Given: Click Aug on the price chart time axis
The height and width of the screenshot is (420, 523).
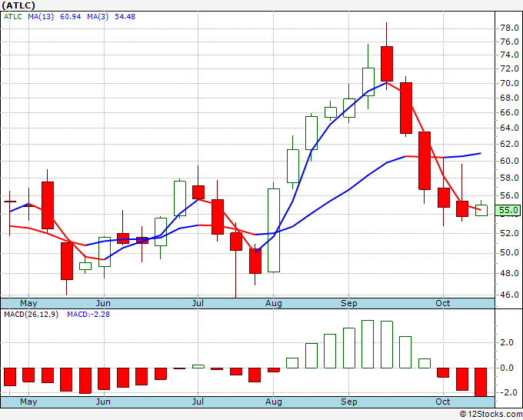Looking at the screenshot, I should pos(274,303).
